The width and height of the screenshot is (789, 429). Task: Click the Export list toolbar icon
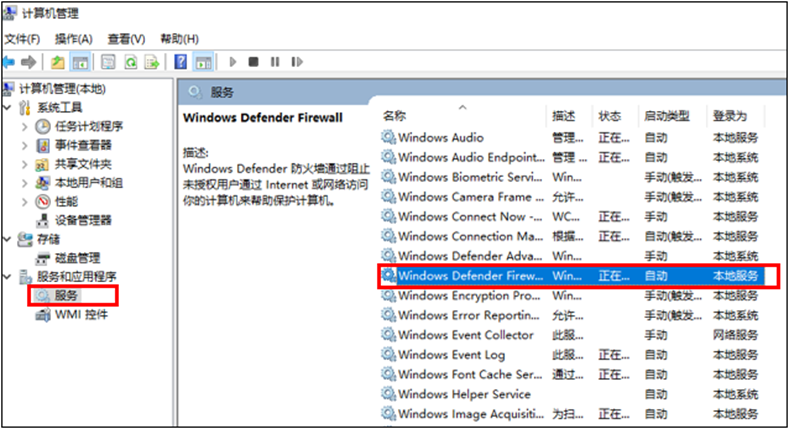[152, 62]
